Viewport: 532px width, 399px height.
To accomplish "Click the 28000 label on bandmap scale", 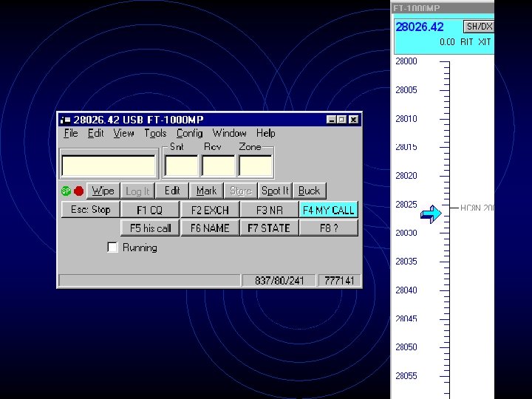I will pyautogui.click(x=406, y=61).
